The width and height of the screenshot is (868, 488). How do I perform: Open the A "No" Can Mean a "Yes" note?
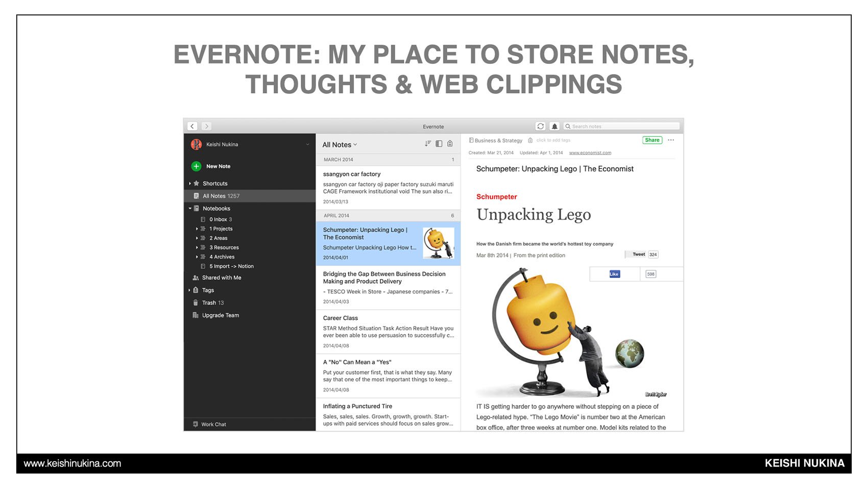388,376
